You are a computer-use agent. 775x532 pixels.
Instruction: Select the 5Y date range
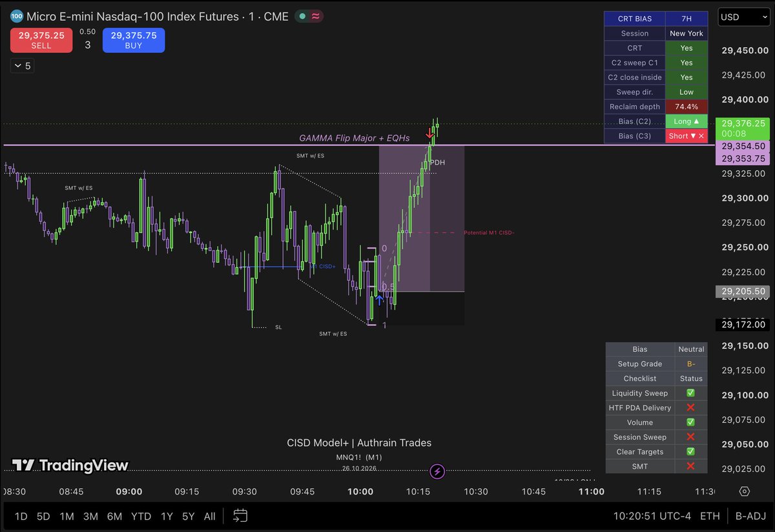click(x=188, y=517)
